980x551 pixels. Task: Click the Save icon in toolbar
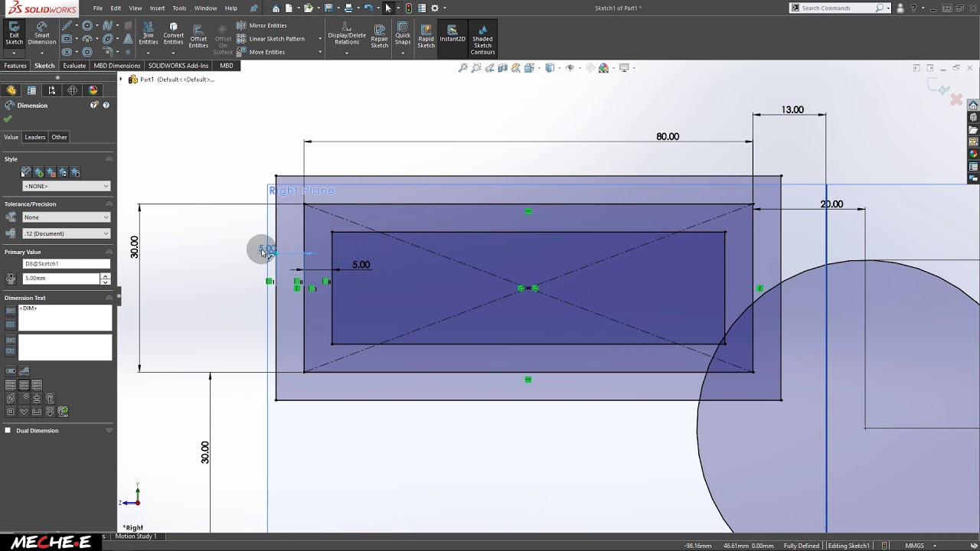[x=328, y=8]
